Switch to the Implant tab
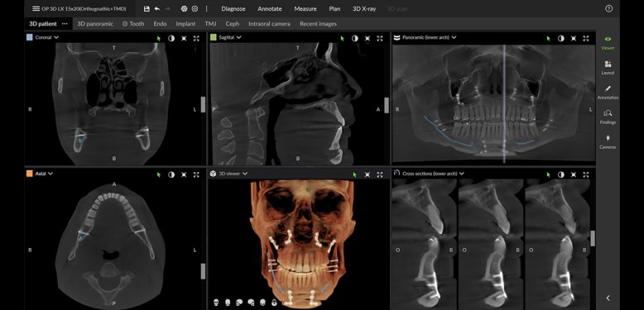This screenshot has height=310, width=644. coord(185,24)
